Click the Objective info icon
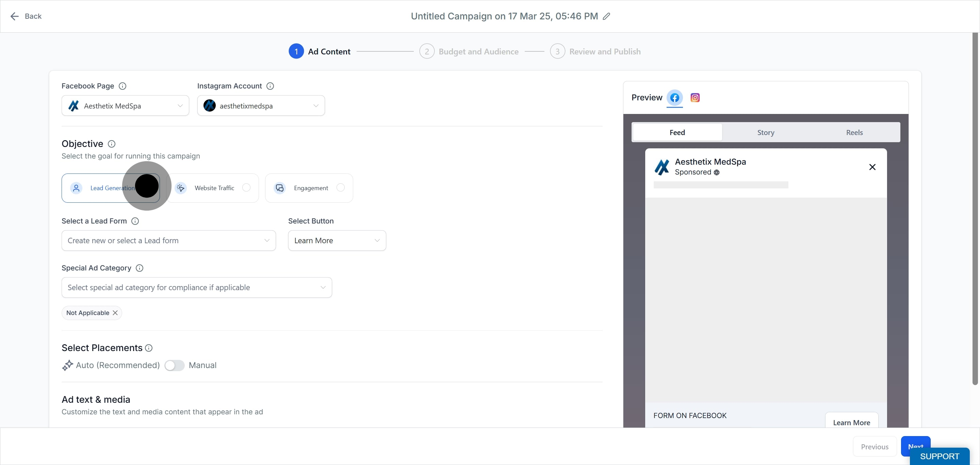 pyautogui.click(x=112, y=144)
